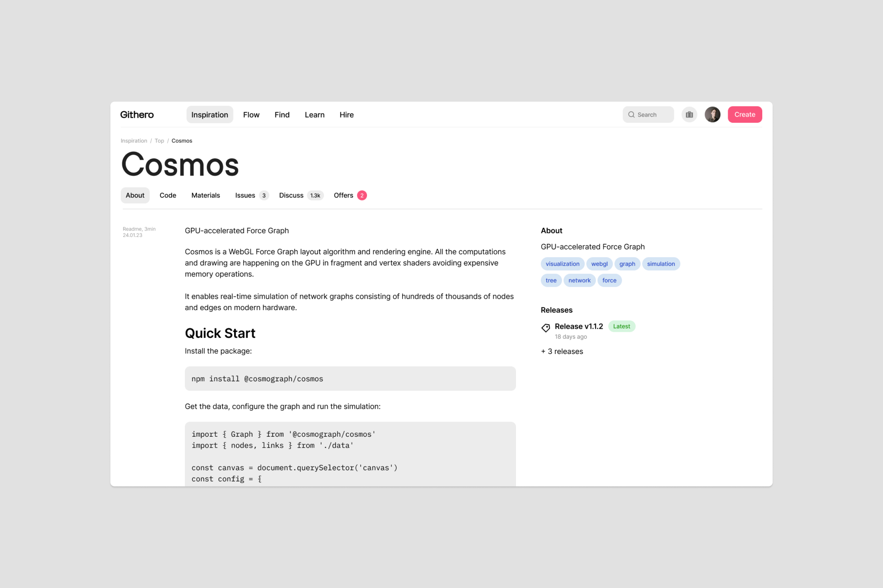883x588 pixels.
Task: Open the Issues tab showing 3
Action: point(251,195)
